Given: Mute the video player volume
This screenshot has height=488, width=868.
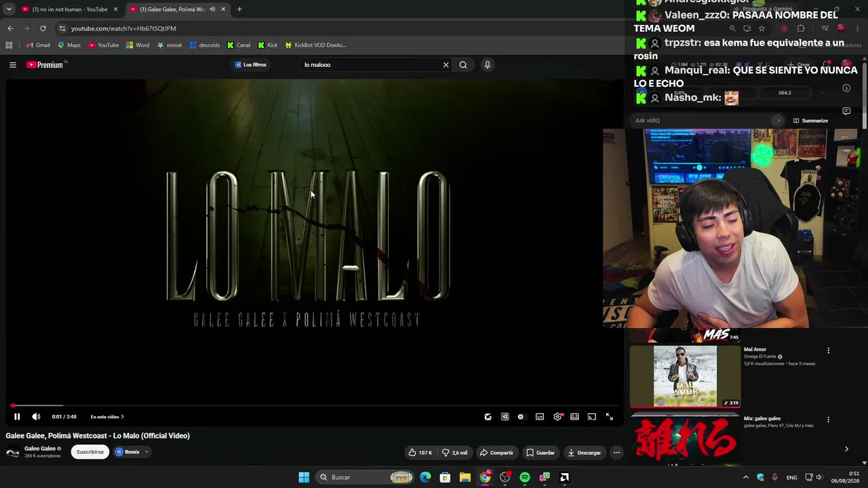Looking at the screenshot, I should [x=36, y=417].
